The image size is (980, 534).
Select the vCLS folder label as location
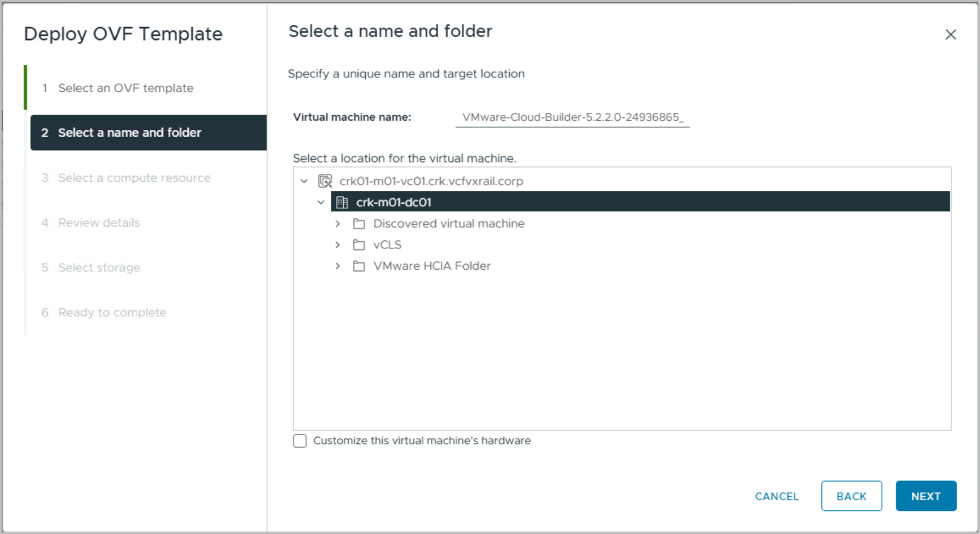tap(387, 245)
